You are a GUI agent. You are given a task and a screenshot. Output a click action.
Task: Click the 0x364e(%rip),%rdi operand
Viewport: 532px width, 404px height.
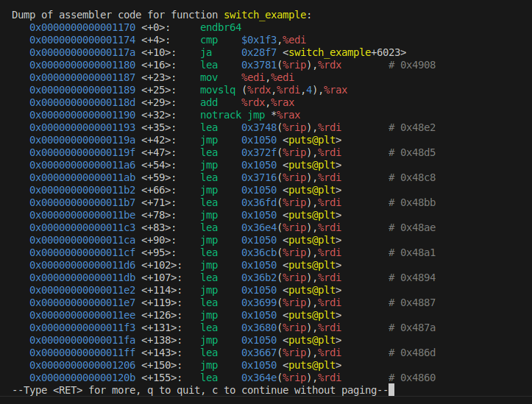(x=291, y=378)
